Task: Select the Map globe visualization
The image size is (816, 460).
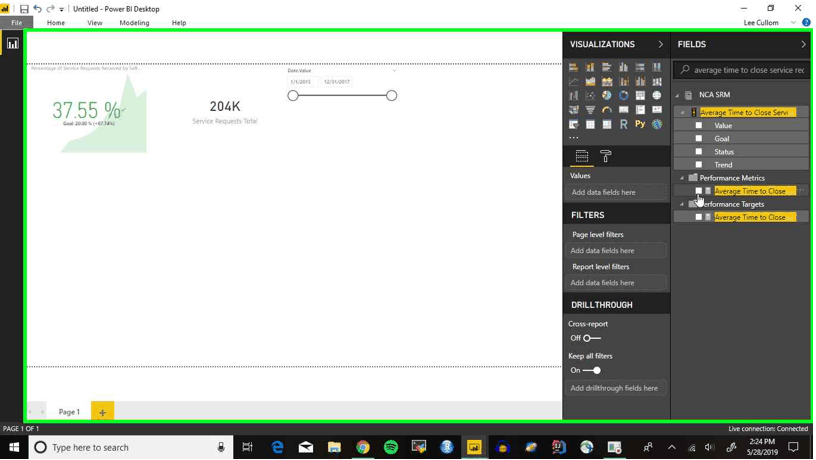Action: pyautogui.click(x=657, y=96)
